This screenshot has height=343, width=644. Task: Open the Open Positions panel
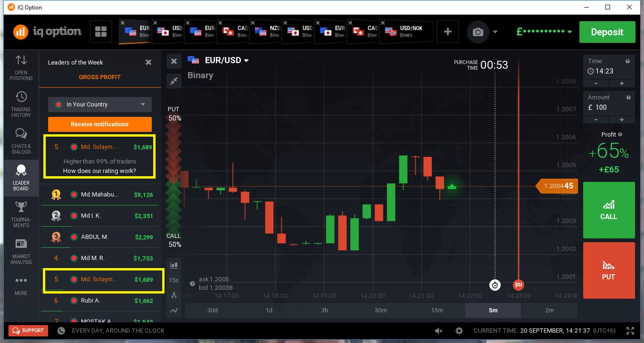coord(21,68)
